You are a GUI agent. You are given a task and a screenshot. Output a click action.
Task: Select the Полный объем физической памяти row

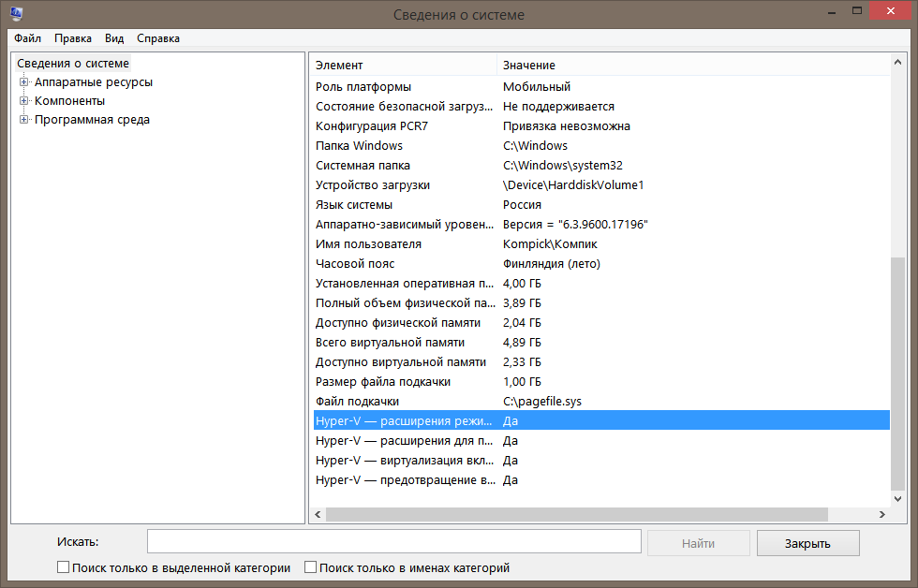601,303
